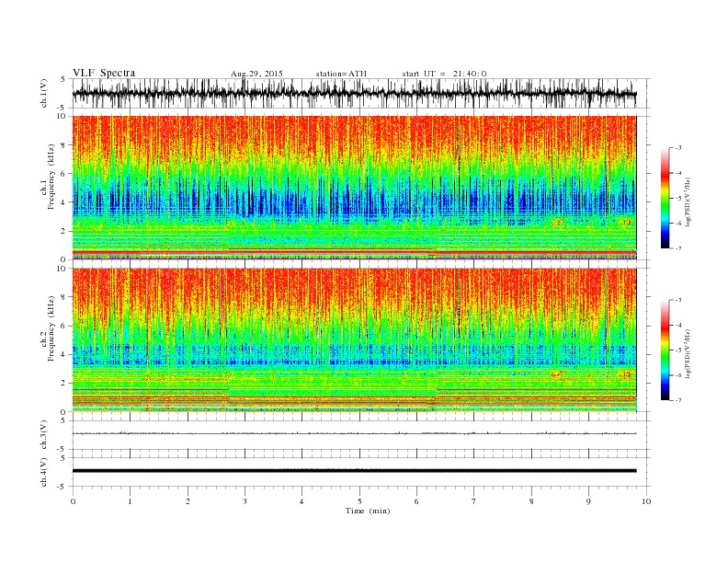
Task: Click the ch.1 spectrogram color scale bar
Action: point(665,198)
